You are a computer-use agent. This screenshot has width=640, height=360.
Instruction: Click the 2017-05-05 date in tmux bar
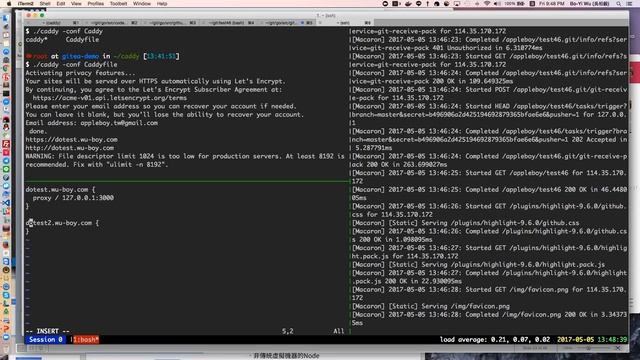(576, 340)
